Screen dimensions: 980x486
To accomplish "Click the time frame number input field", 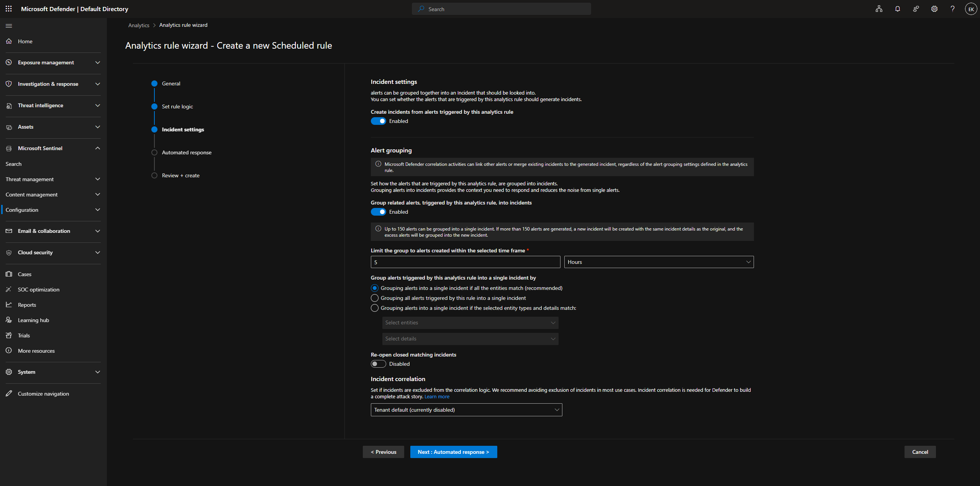I will [x=465, y=262].
